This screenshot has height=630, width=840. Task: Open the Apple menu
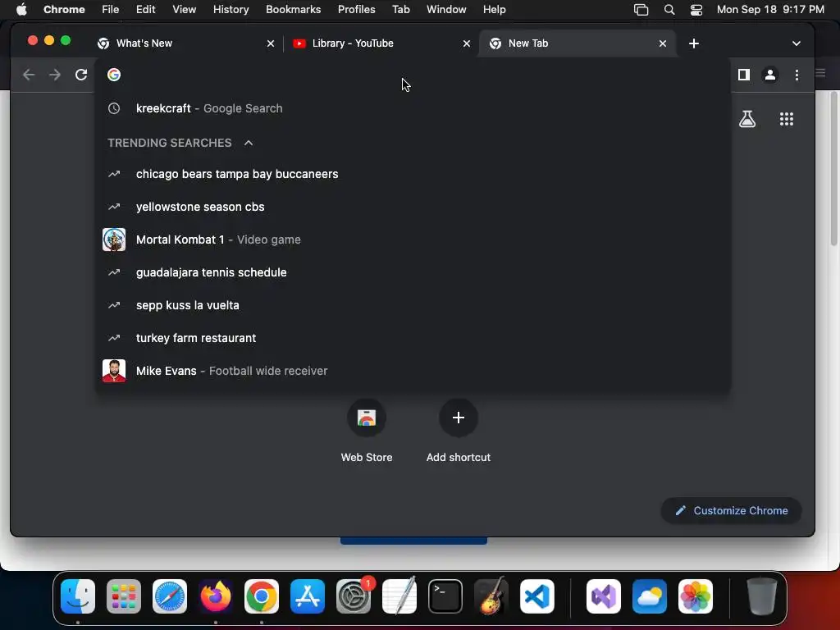[21, 10]
